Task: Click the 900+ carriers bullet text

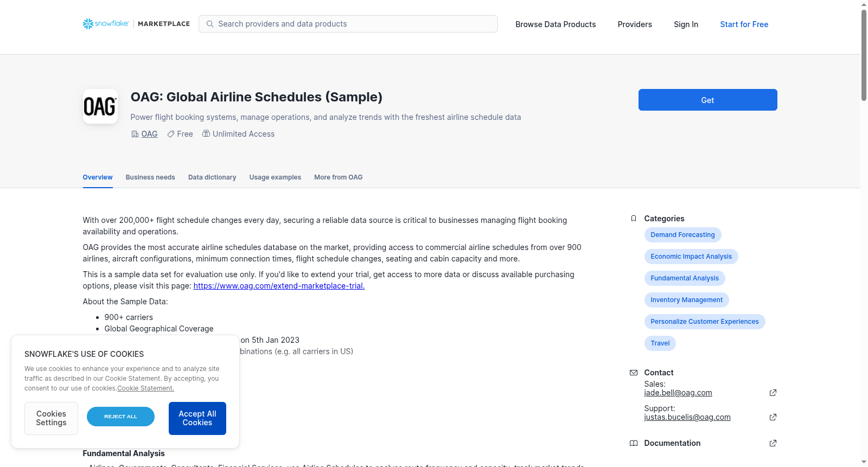Action: (x=129, y=317)
